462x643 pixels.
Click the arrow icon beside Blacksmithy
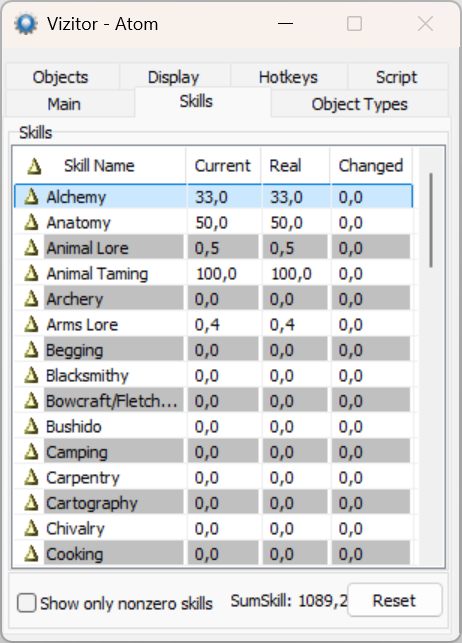point(31,375)
